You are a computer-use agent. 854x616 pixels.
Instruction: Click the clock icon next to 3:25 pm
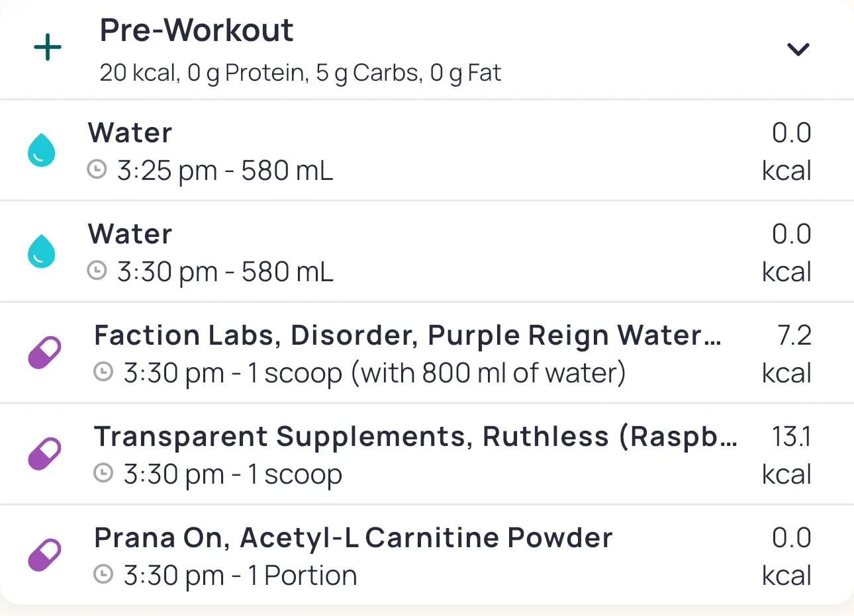click(97, 169)
